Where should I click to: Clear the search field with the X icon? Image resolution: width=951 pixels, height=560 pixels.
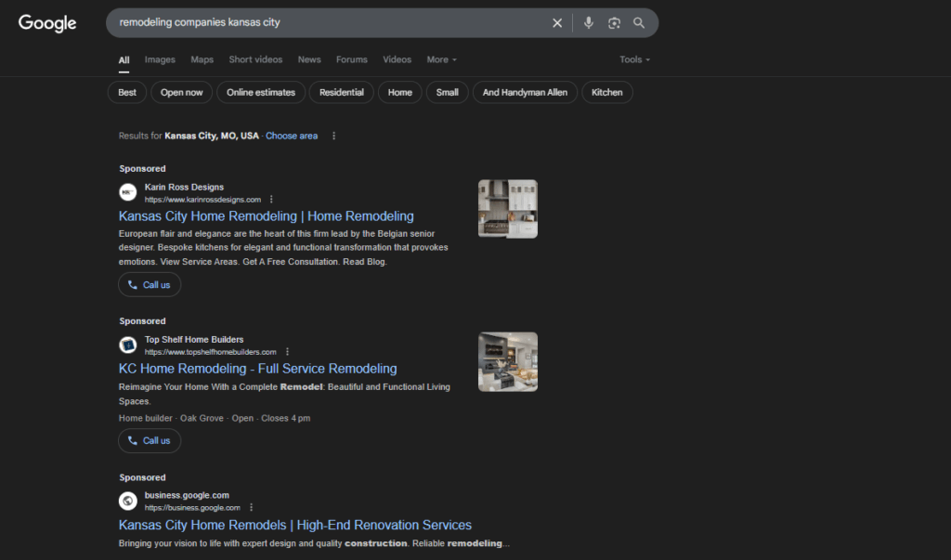[x=557, y=22]
